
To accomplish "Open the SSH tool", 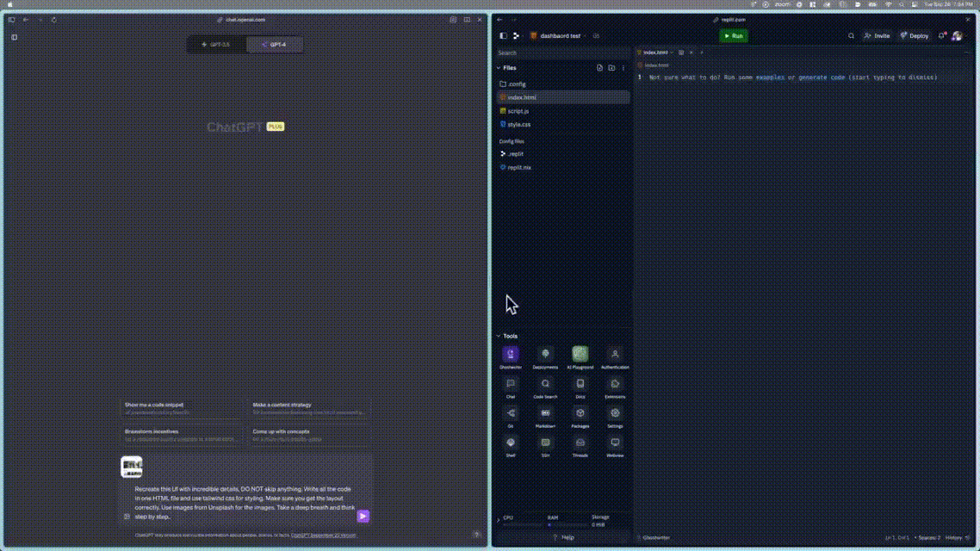I will pyautogui.click(x=545, y=443).
